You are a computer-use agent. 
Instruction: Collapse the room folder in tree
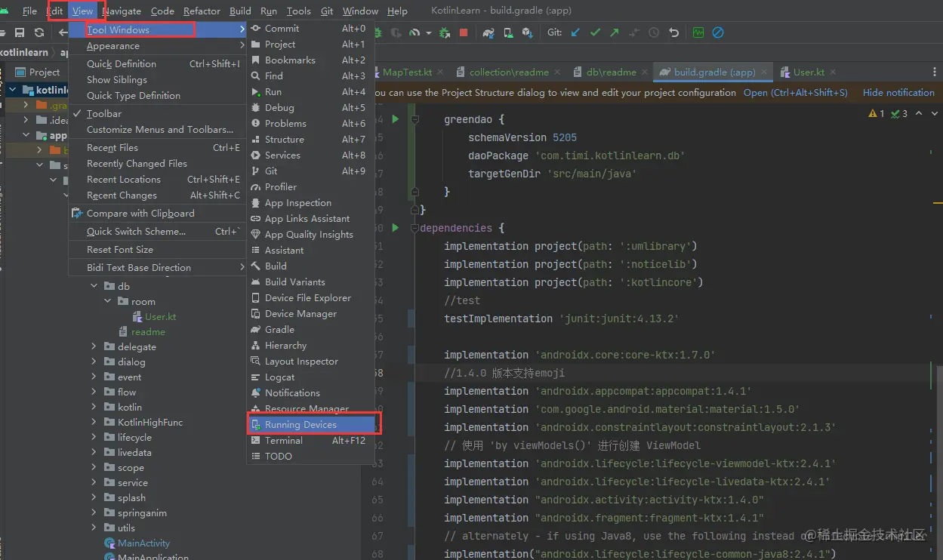(x=108, y=301)
